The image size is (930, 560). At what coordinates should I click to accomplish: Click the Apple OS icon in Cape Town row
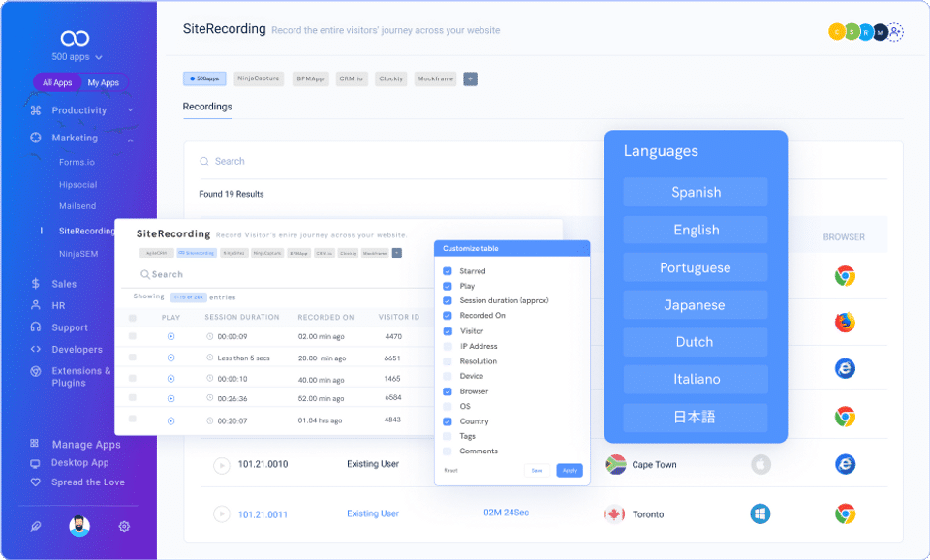click(x=761, y=464)
